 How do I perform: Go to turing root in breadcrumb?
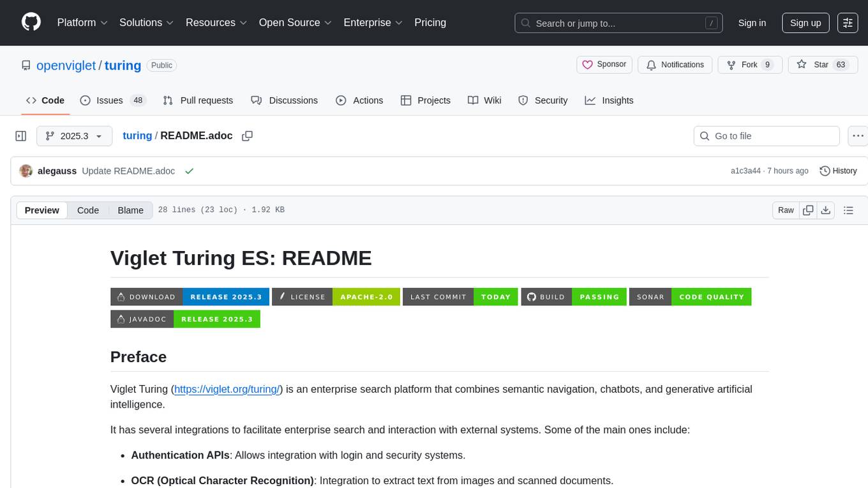click(137, 136)
